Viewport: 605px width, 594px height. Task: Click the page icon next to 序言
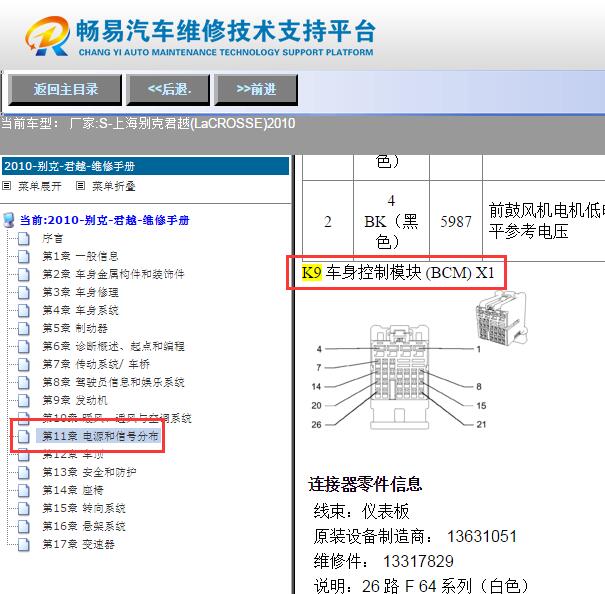pyautogui.click(x=24, y=239)
